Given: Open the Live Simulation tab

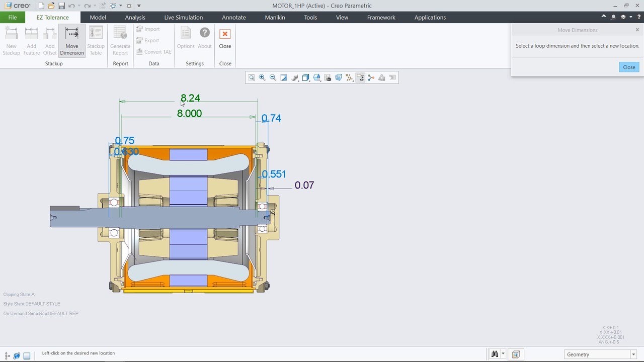Looking at the screenshot, I should tap(184, 17).
